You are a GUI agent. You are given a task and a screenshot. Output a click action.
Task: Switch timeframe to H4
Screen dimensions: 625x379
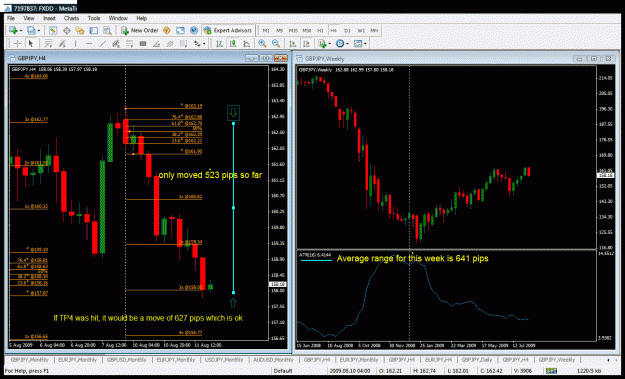tap(334, 30)
